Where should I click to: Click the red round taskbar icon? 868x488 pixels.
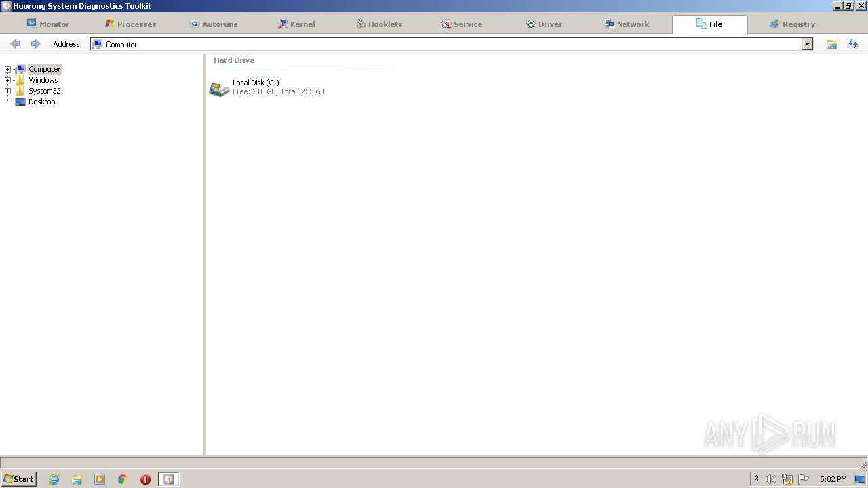point(145,479)
